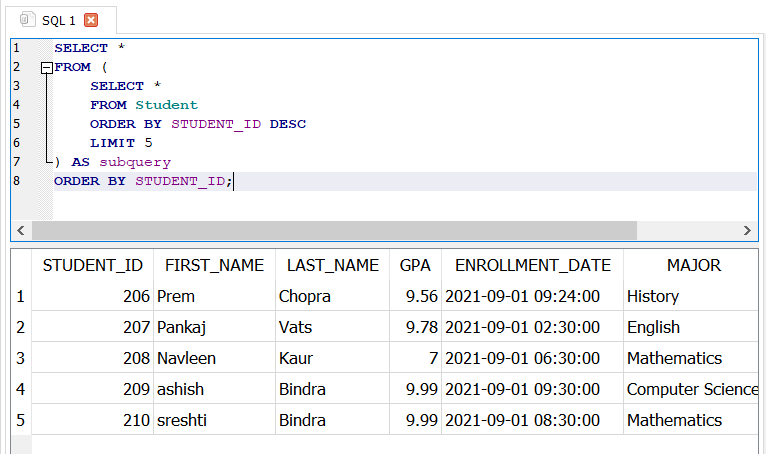Image resolution: width=767 pixels, height=454 pixels.
Task: Close the SQL 1 tab
Action: coord(91,20)
